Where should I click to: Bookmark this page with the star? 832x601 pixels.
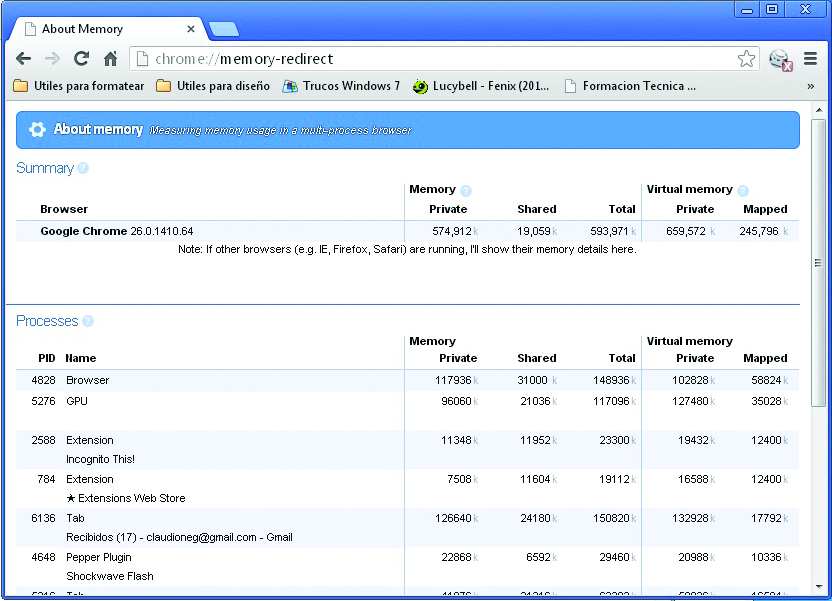pos(746,59)
